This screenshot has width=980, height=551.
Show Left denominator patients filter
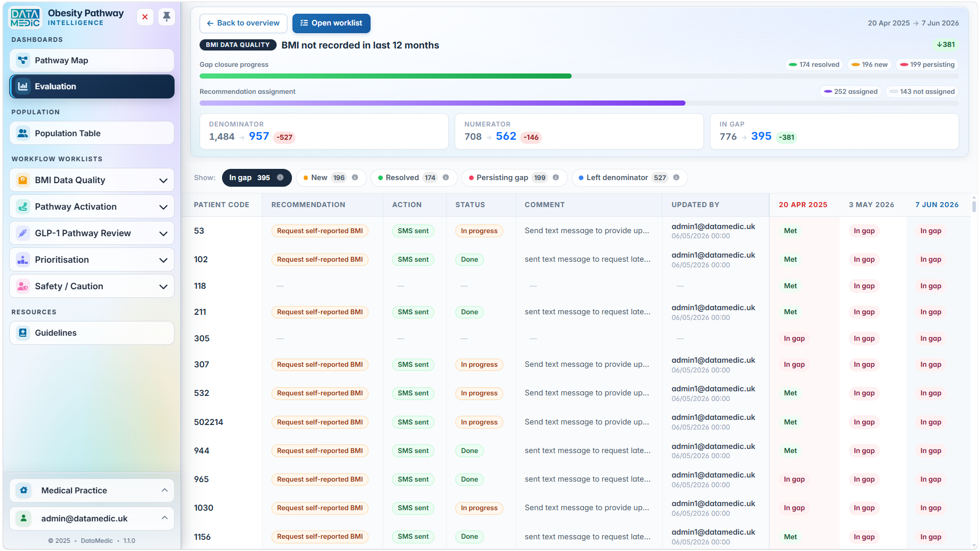click(x=629, y=178)
